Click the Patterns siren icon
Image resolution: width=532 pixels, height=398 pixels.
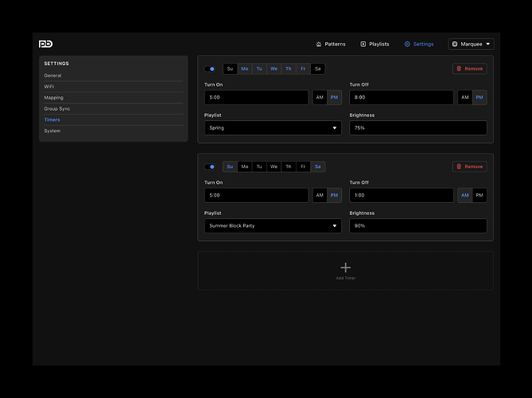[x=319, y=44]
